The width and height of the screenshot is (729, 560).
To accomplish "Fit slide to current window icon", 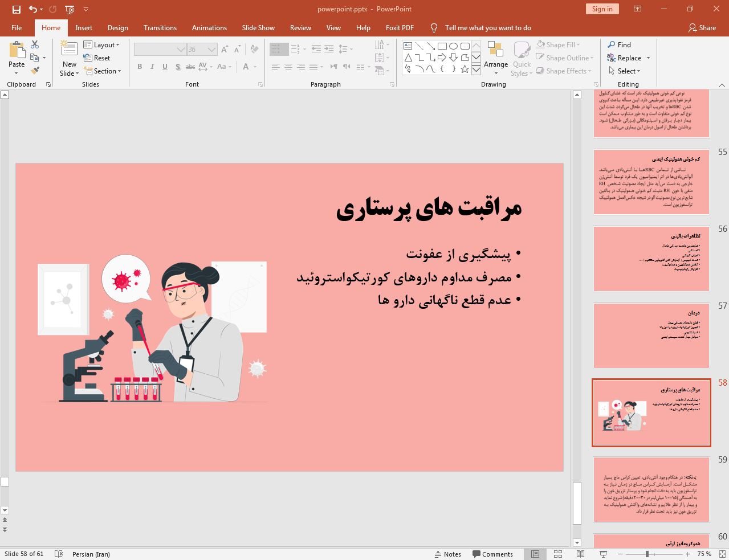I will point(722,554).
